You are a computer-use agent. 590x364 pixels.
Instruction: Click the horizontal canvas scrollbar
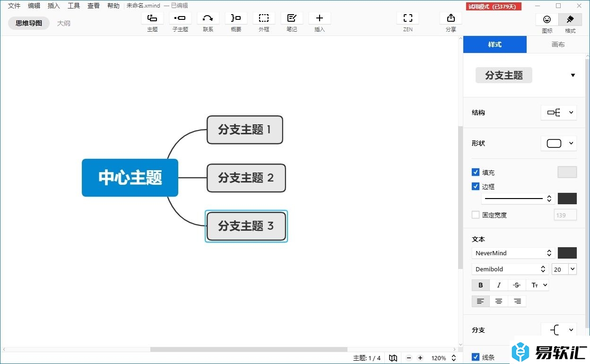(x=249, y=349)
